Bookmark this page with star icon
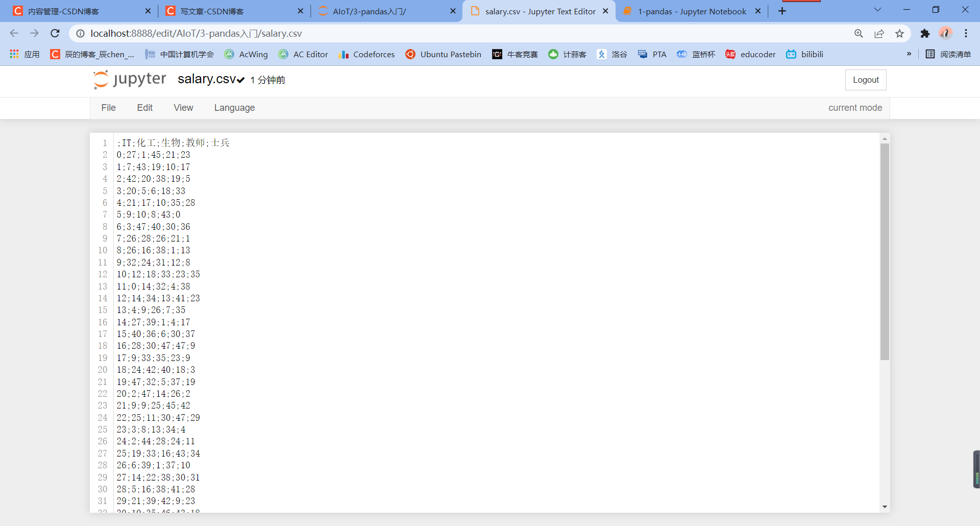Image resolution: width=980 pixels, height=526 pixels. [899, 33]
